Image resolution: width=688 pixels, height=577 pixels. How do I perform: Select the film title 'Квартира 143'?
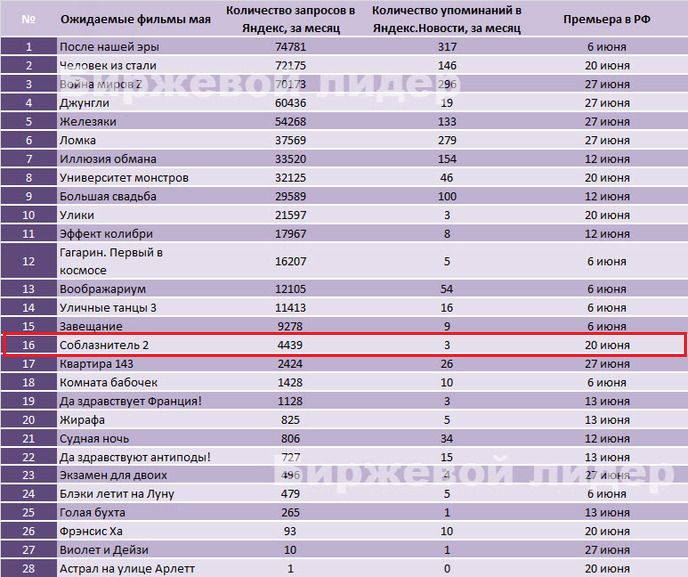click(x=97, y=364)
